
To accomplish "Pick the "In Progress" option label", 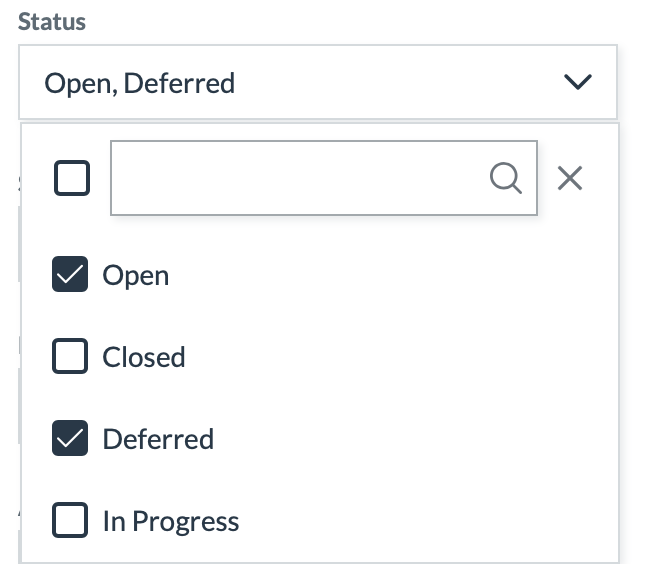I will (x=171, y=521).
